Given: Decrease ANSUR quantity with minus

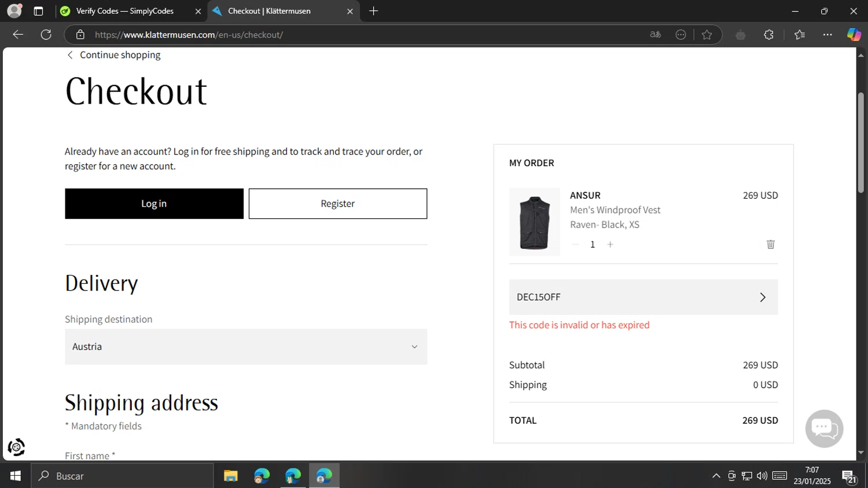Looking at the screenshot, I should click(x=575, y=244).
